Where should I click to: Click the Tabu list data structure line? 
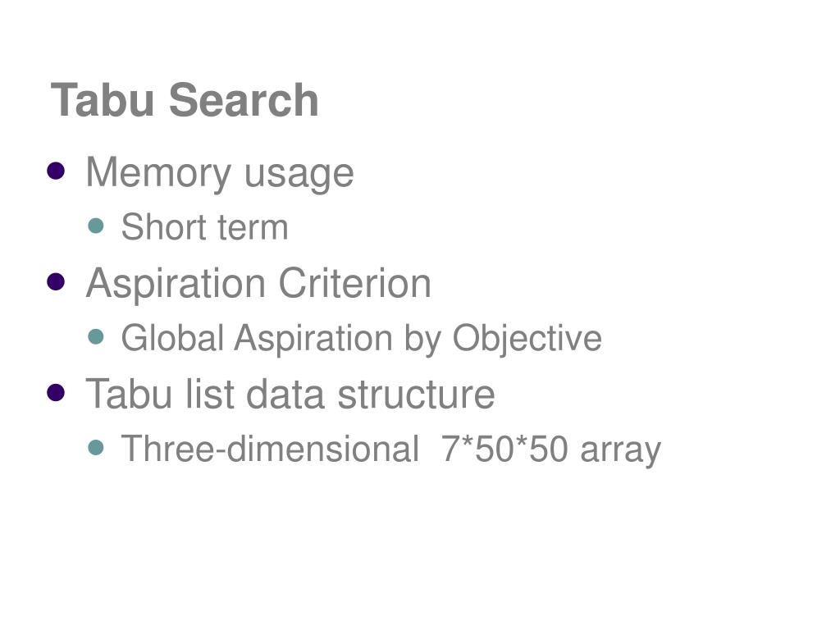(x=290, y=395)
